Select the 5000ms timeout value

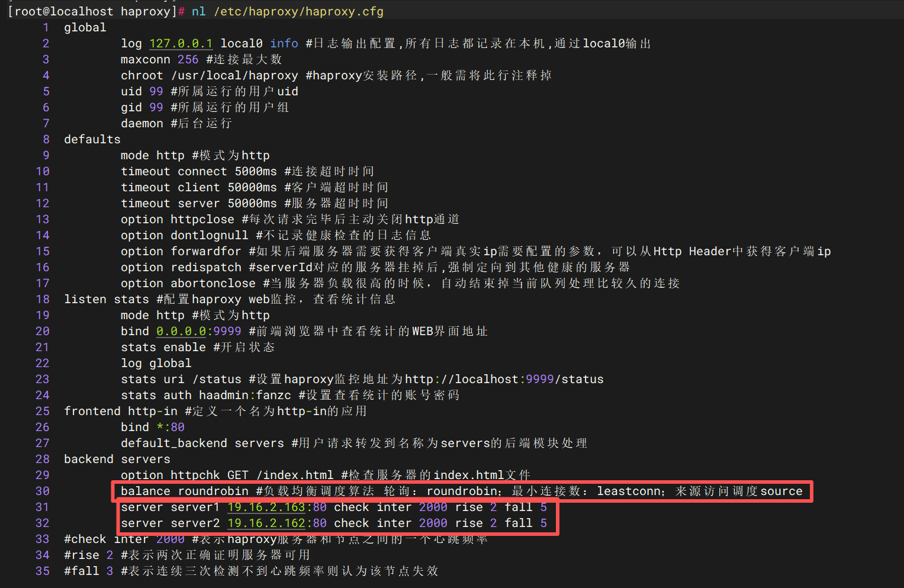coord(256,171)
